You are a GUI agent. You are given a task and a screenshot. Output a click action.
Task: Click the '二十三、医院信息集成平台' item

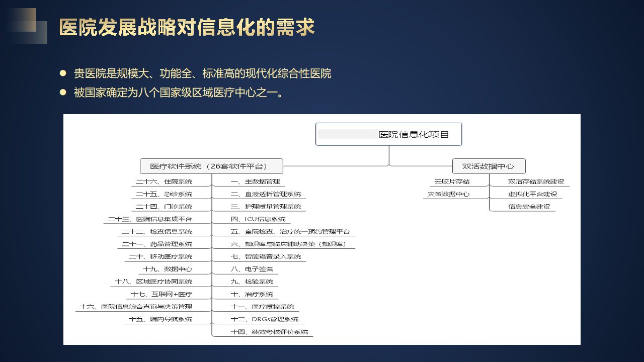(x=150, y=219)
